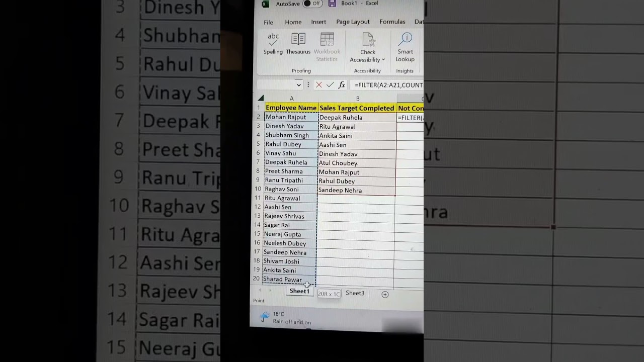Open the weather widget showing 18°C
The image size is (644, 362).
(x=285, y=318)
